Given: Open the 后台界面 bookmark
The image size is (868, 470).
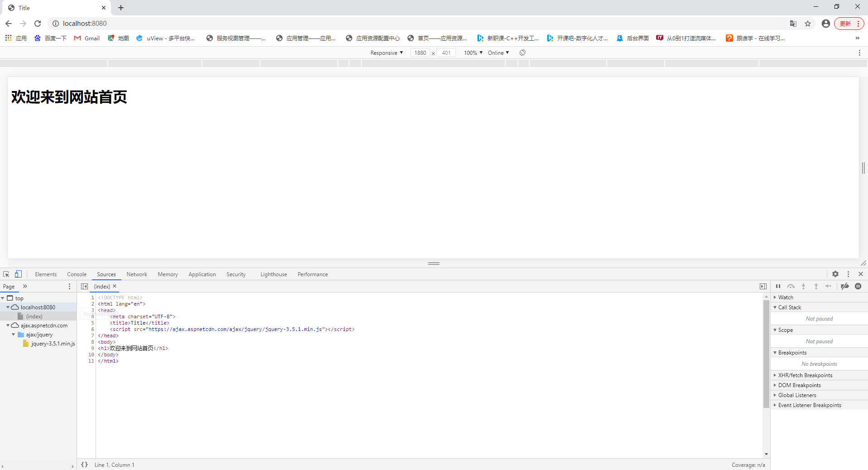Looking at the screenshot, I should (x=633, y=38).
